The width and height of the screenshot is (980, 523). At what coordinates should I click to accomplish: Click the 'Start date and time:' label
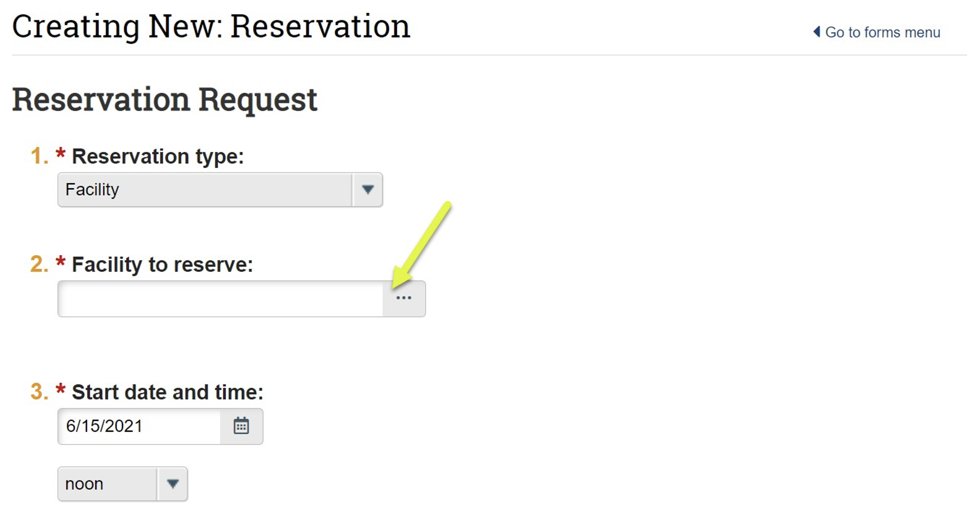(x=167, y=392)
